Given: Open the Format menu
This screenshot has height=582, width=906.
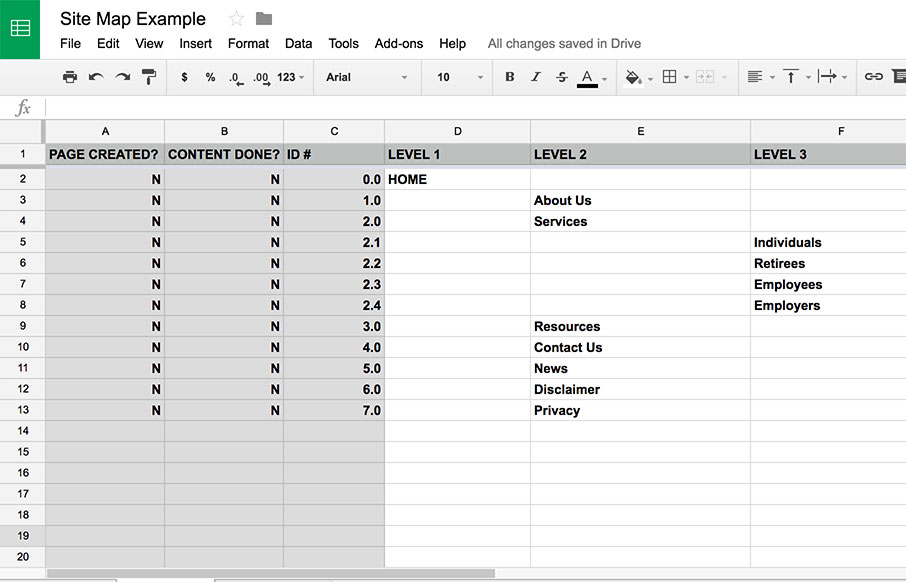Looking at the screenshot, I should pyautogui.click(x=248, y=44).
